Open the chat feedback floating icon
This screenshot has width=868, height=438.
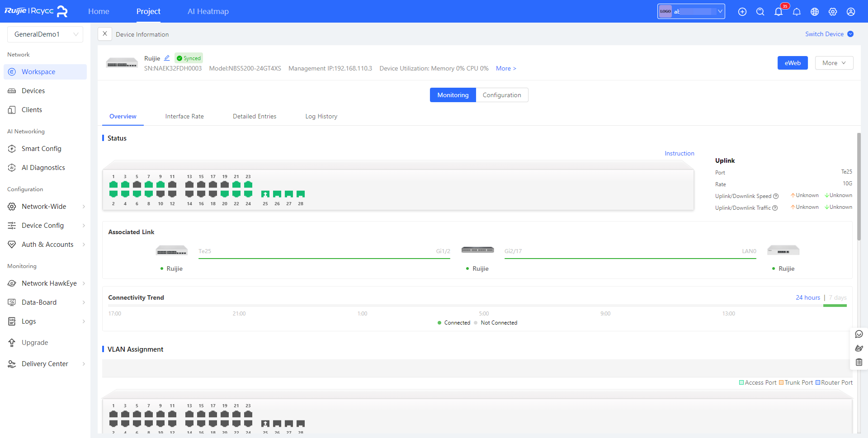click(x=859, y=334)
